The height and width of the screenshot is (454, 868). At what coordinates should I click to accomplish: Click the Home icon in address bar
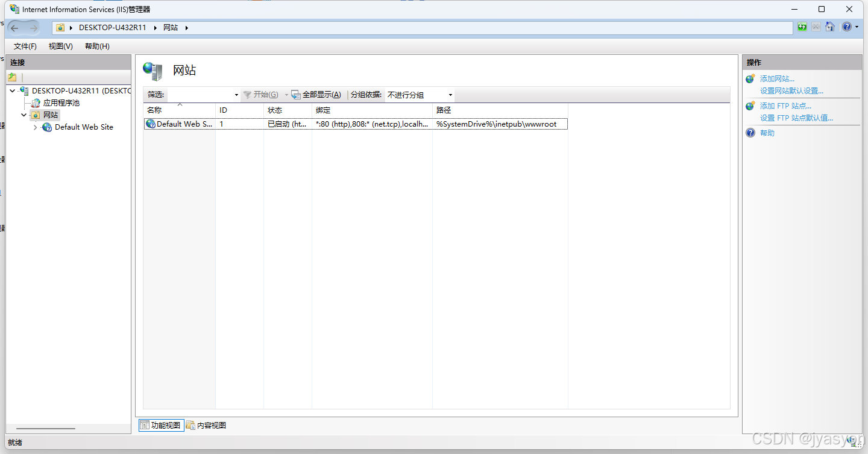pyautogui.click(x=830, y=27)
